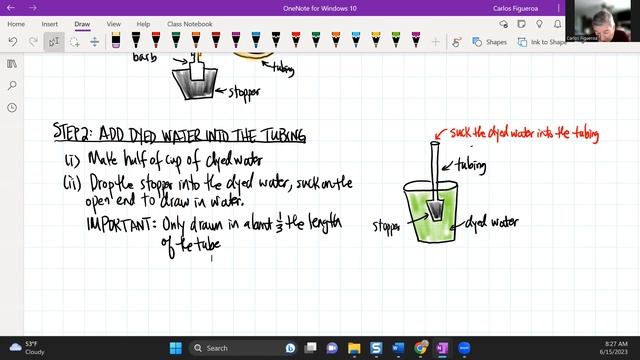Open Teams Chat from the taskbar
This screenshot has width=640, height=360.
[332, 348]
